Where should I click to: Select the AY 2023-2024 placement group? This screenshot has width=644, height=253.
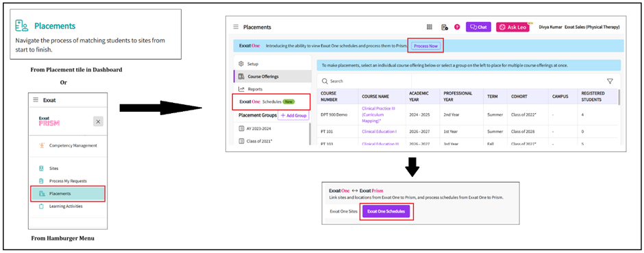pyautogui.click(x=259, y=128)
